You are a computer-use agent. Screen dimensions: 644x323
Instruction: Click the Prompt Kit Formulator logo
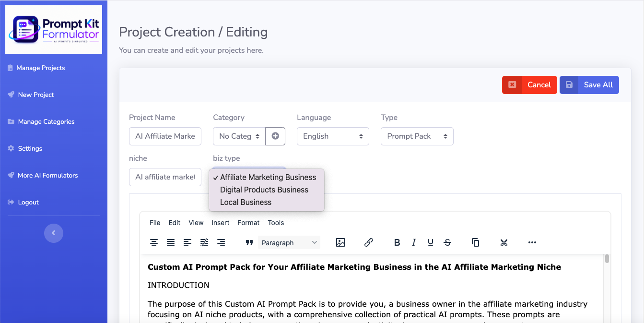pyautogui.click(x=54, y=30)
